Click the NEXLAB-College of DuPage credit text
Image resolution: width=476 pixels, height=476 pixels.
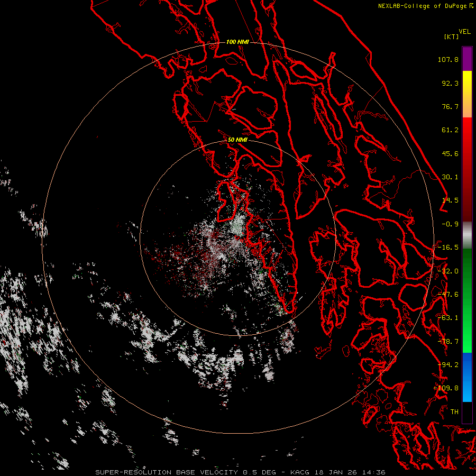[x=422, y=6]
